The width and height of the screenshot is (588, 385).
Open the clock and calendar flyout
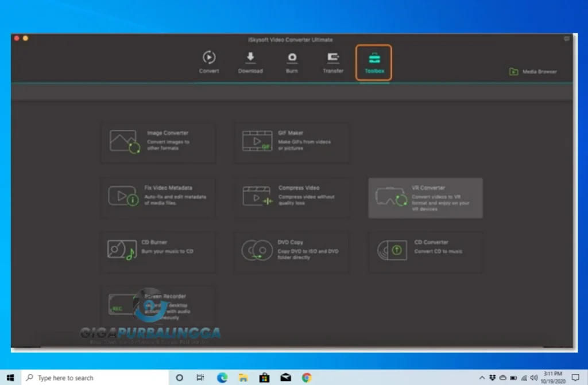click(x=552, y=378)
